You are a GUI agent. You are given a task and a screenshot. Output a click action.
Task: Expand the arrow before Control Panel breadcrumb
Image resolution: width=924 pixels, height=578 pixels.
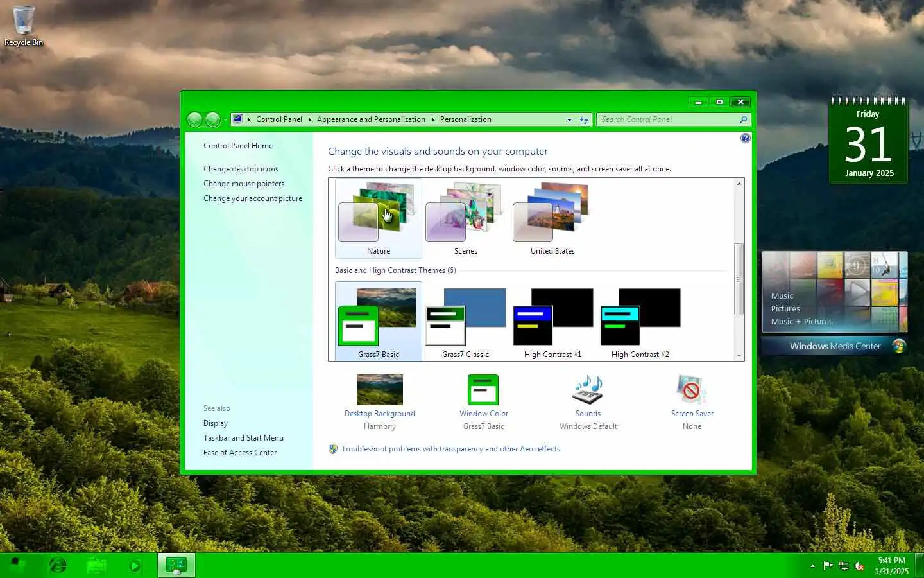click(x=249, y=119)
